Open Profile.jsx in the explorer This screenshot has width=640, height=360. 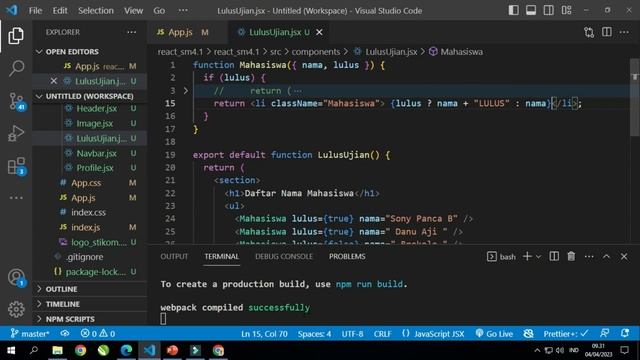tap(95, 168)
